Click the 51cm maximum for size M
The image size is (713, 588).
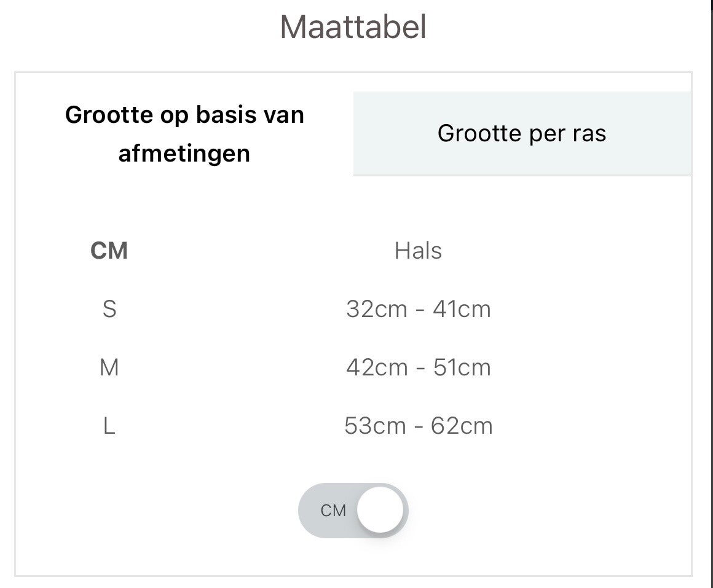pos(462,367)
